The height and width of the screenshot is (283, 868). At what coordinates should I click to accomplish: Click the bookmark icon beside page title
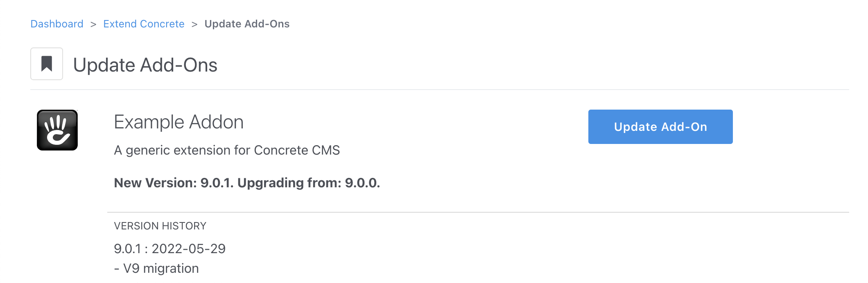point(47,64)
